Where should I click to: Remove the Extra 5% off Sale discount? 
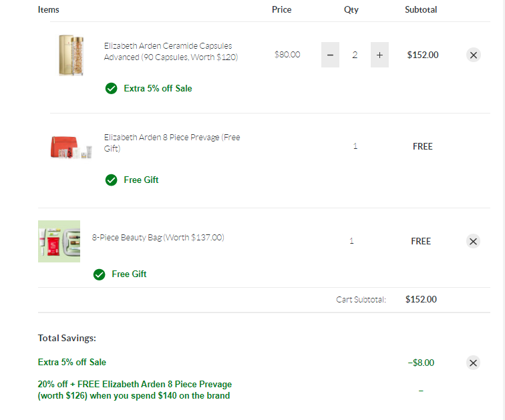tap(473, 363)
